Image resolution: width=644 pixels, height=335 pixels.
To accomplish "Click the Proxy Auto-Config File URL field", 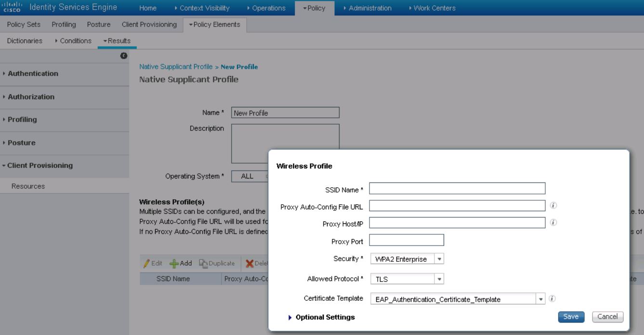I will coord(457,206).
